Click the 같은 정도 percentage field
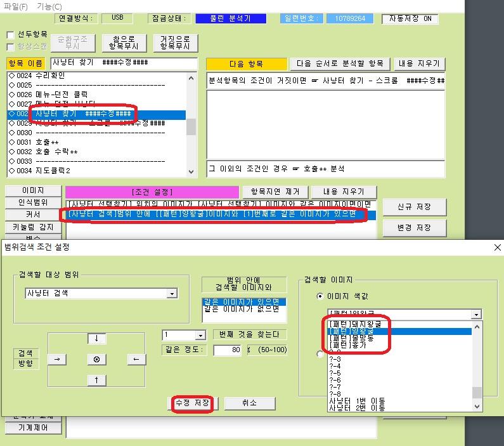Viewport: 504px width, 446px height. click(x=227, y=350)
